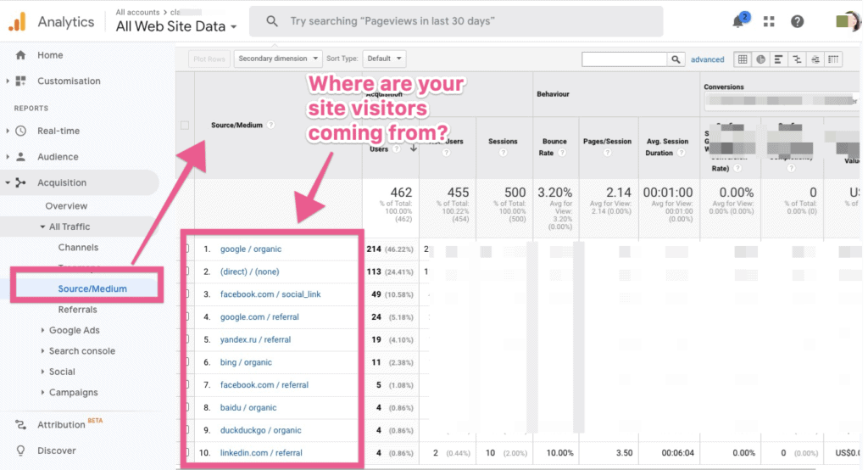The image size is (868, 470).
Task: Open the notifications bell
Action: click(738, 21)
